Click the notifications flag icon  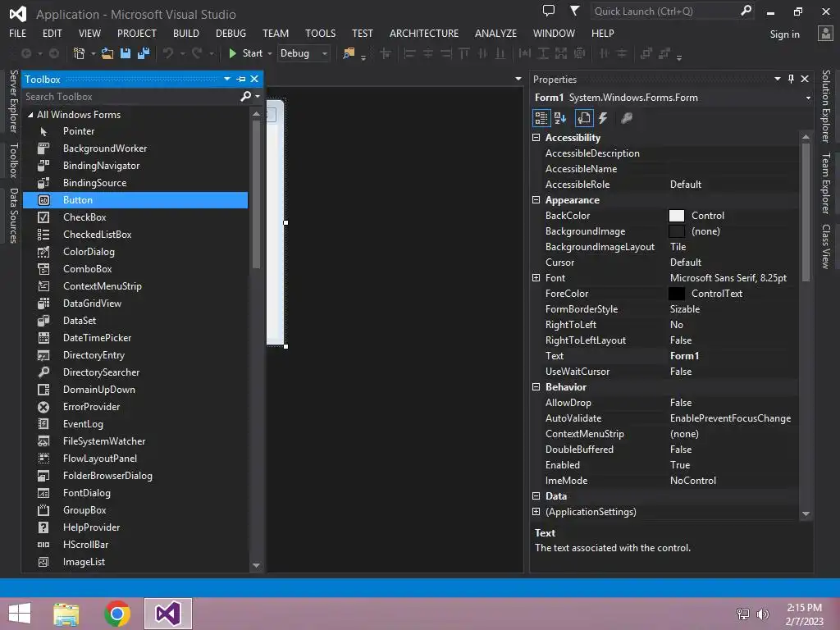tap(574, 11)
